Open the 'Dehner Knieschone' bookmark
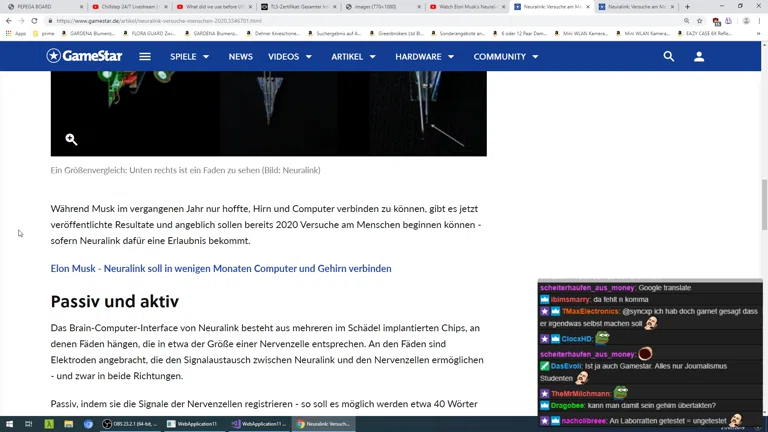The height and width of the screenshot is (432, 768). 272,33
